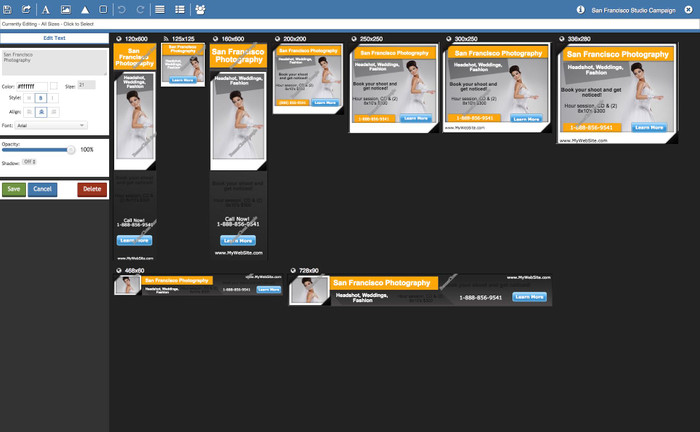
Task: Select the Add Text tool
Action: pyautogui.click(x=45, y=9)
